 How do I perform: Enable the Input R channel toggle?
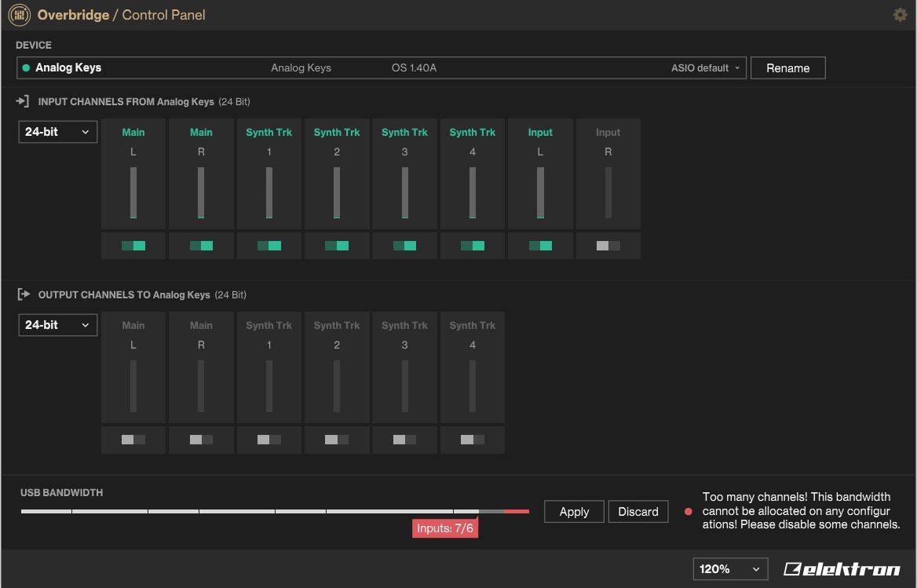(x=608, y=246)
